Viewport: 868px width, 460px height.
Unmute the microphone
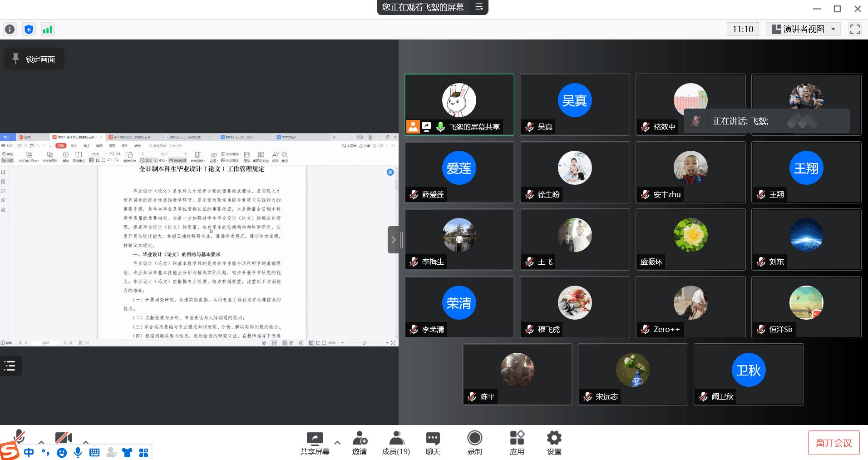pyautogui.click(x=19, y=437)
